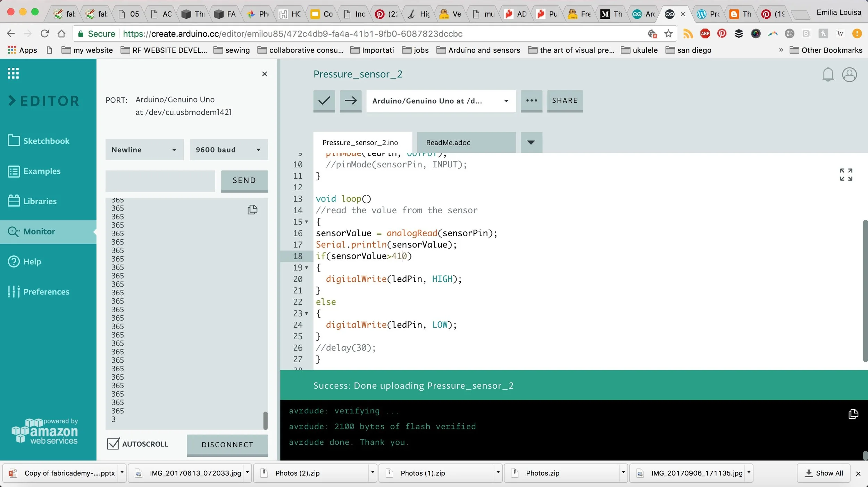Switch to the WordPress 'Pro' browser tab
This screenshot has width=868, height=487.
(x=708, y=14)
